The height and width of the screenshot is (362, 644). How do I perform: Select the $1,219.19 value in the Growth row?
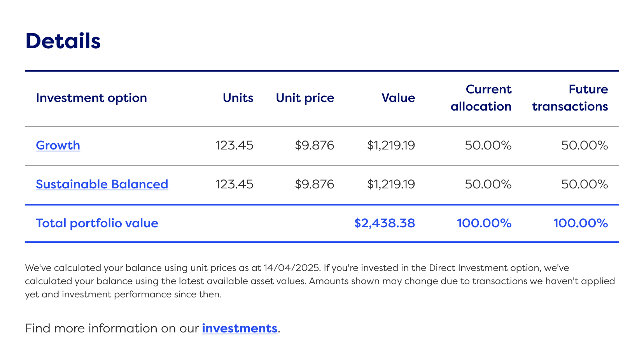pos(391,145)
